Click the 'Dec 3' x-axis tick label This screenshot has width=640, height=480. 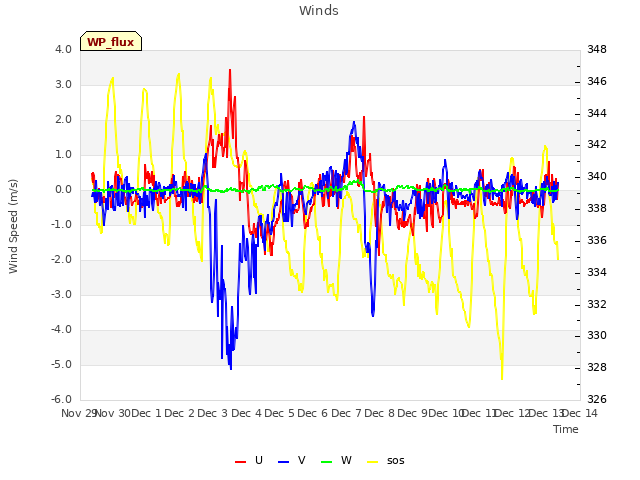click(x=213, y=413)
